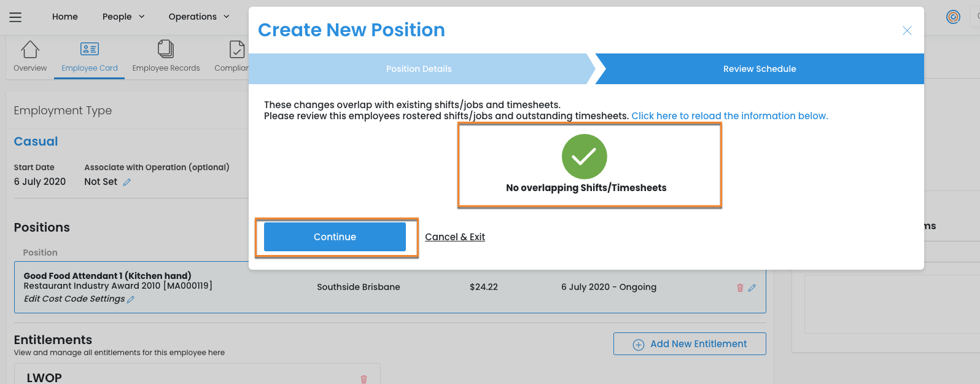Edit Cost Code Settings pencil icon
The width and height of the screenshot is (980, 384).
pyautogui.click(x=131, y=300)
